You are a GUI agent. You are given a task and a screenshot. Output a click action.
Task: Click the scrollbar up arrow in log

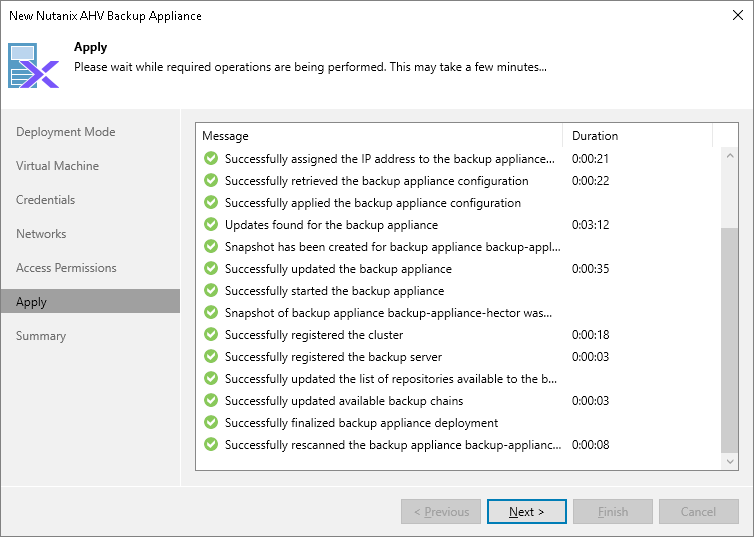[x=730, y=157]
